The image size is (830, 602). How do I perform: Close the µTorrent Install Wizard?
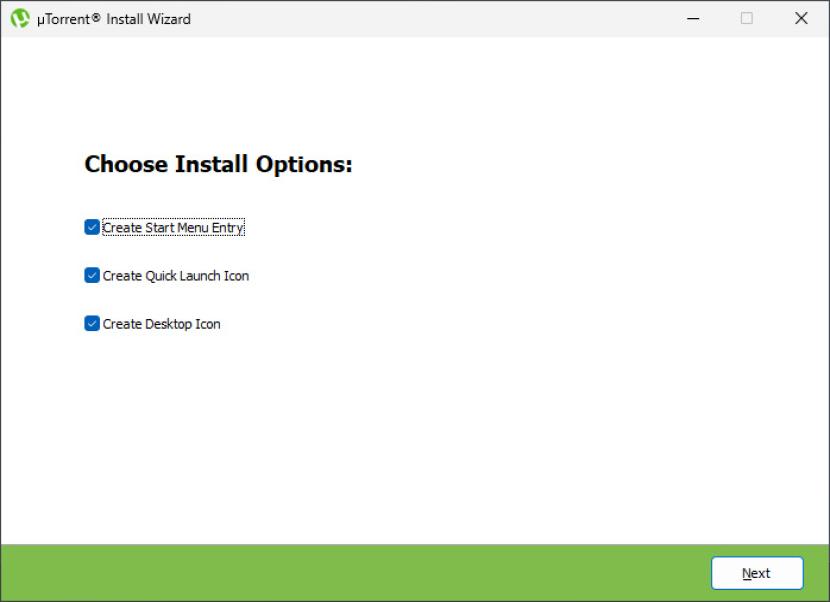point(801,18)
